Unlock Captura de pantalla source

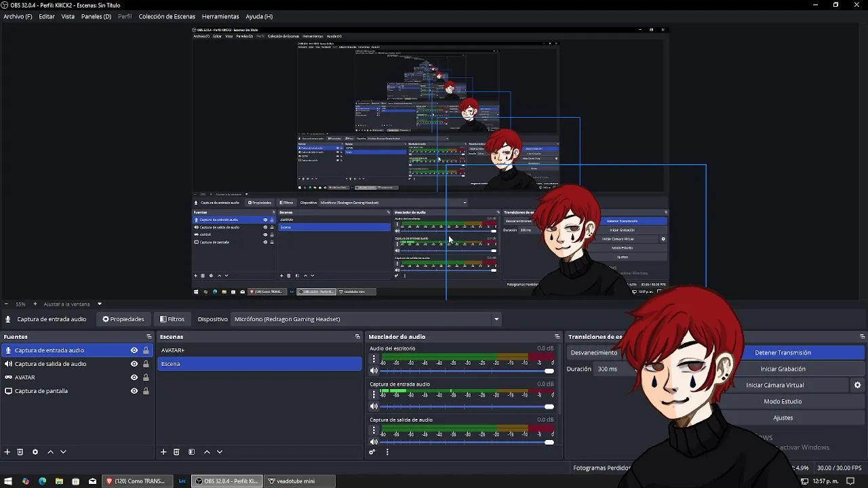pos(146,391)
